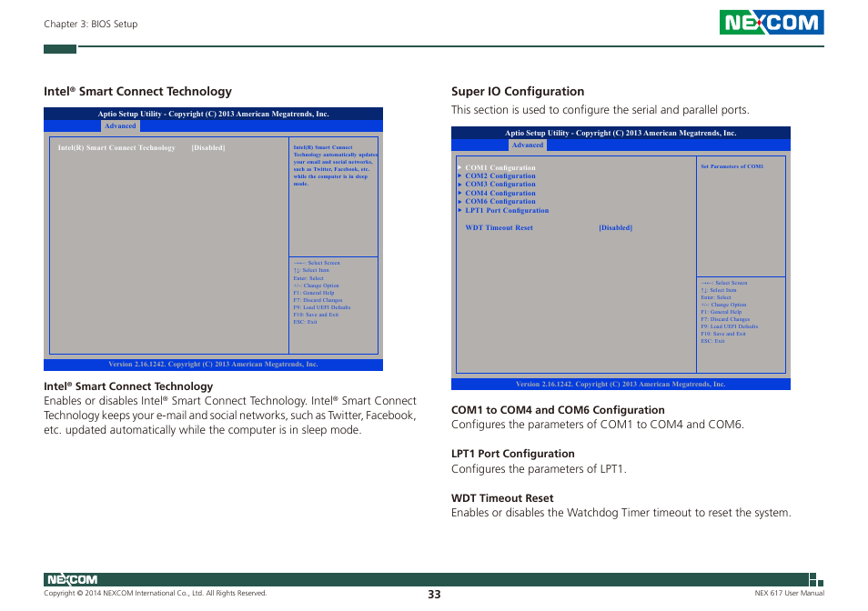Select Intel(R) Smart Connect Technology setting label
This screenshot has height=611, width=868.
[x=116, y=147]
